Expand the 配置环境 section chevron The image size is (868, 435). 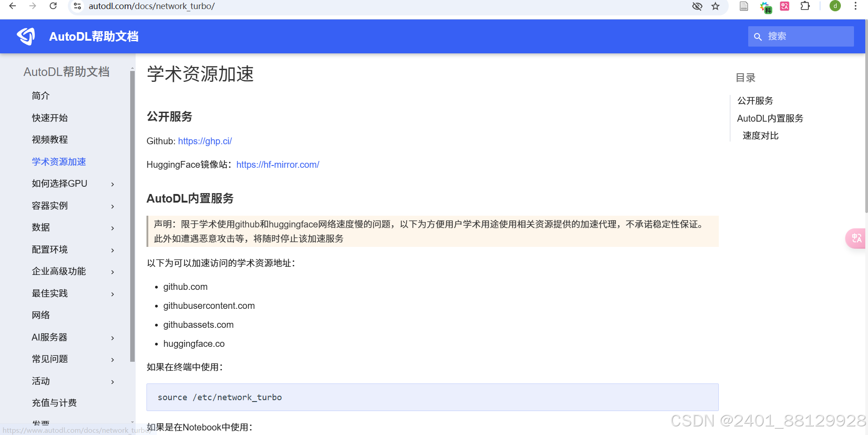click(x=113, y=250)
